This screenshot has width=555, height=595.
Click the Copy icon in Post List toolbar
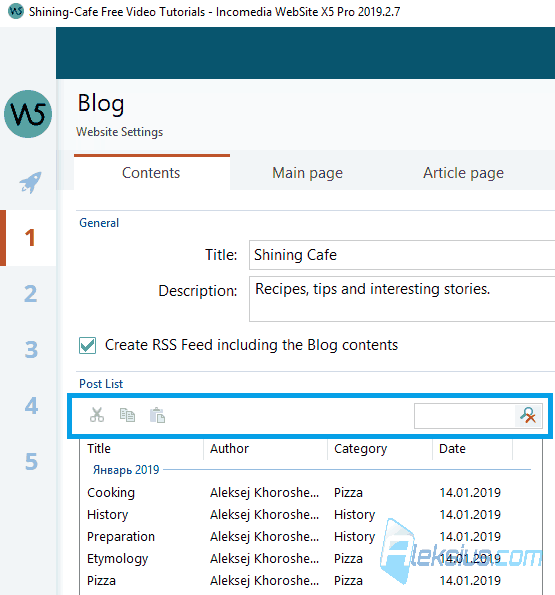pos(127,415)
